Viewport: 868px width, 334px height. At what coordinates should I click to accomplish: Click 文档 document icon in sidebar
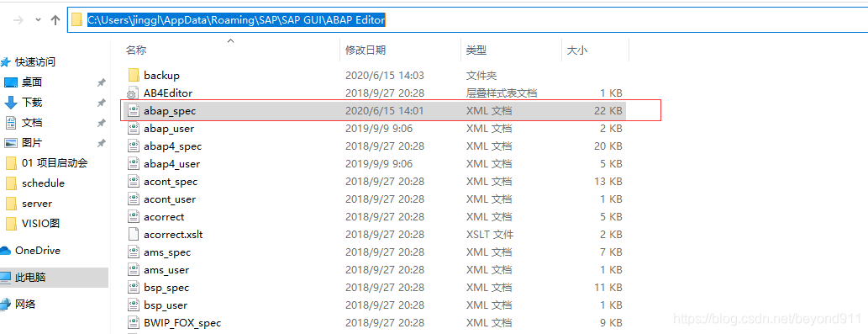pyautogui.click(x=11, y=123)
